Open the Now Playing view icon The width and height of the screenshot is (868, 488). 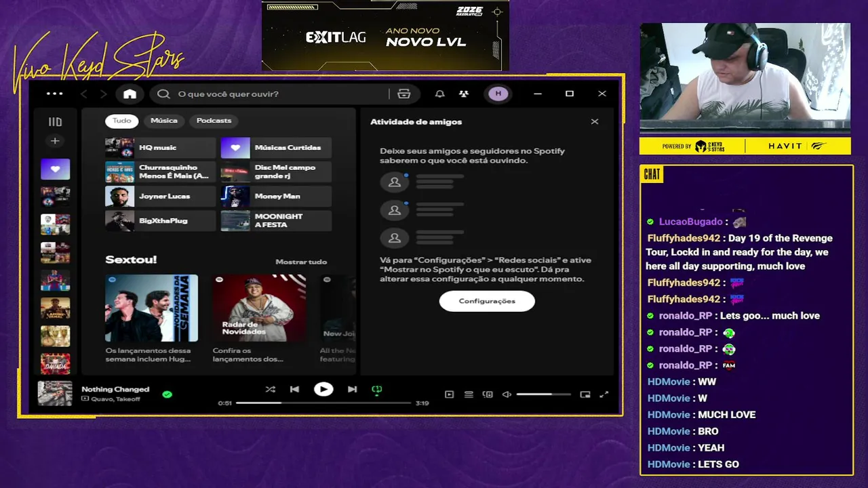pyautogui.click(x=449, y=394)
